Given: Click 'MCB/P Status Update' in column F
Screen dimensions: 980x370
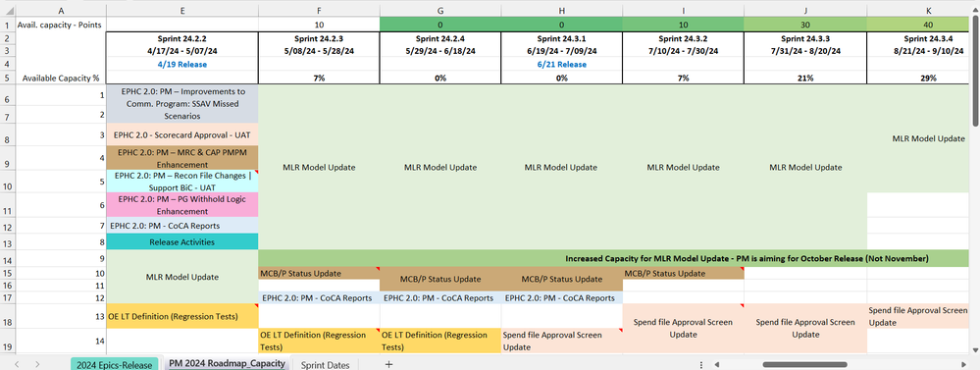Looking at the screenshot, I should [x=319, y=273].
